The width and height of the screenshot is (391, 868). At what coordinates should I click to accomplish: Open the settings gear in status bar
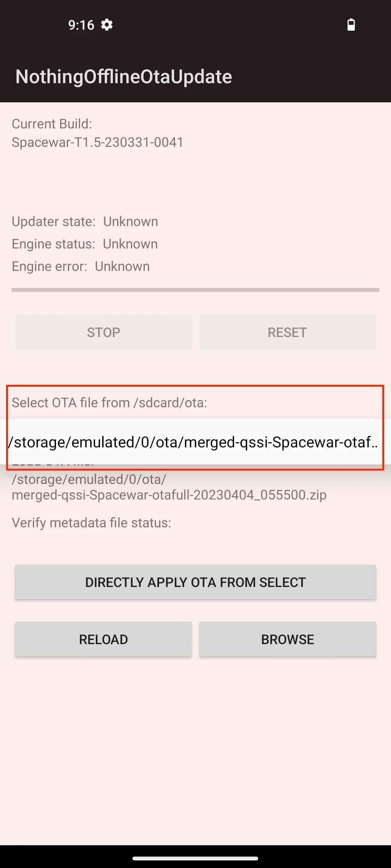point(107,25)
